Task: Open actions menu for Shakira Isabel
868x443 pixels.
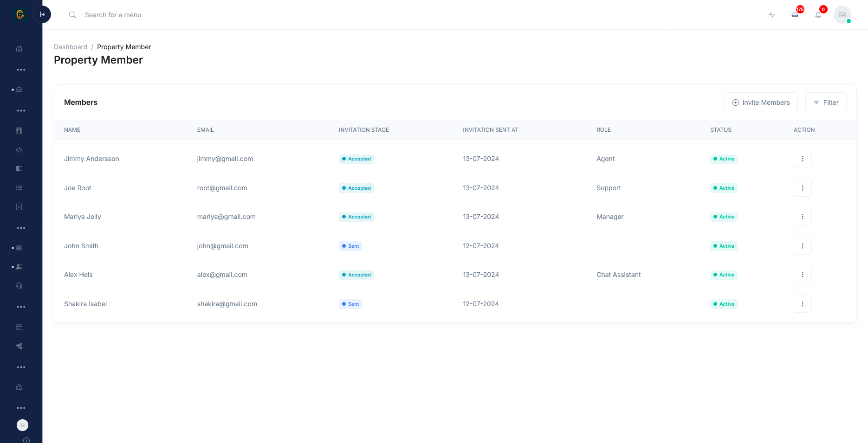Action: 803,304
